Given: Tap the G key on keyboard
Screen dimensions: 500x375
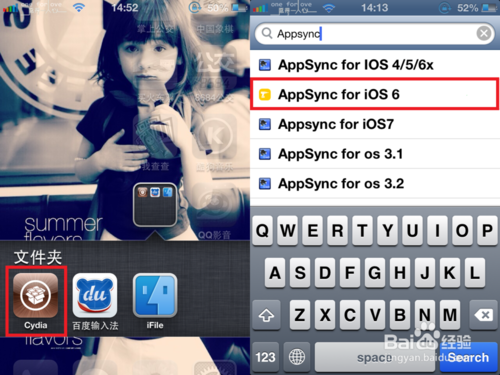Looking at the screenshot, I should (x=375, y=273).
